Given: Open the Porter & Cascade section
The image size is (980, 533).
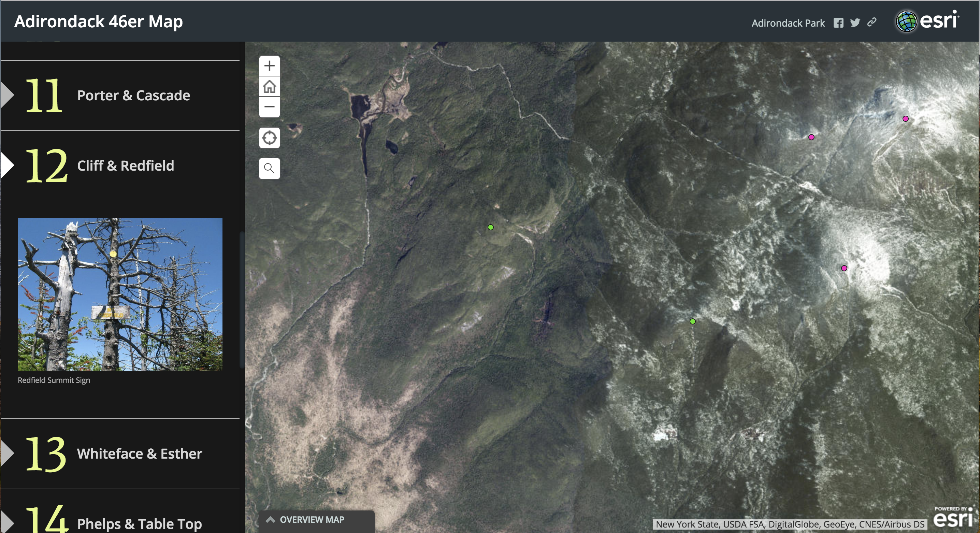Looking at the screenshot, I should pyautogui.click(x=133, y=96).
